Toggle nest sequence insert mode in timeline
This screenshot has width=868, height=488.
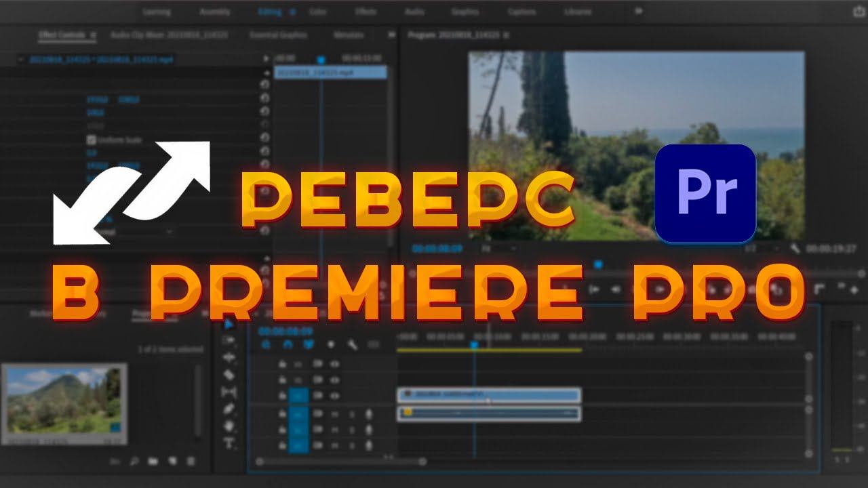pyautogui.click(x=266, y=344)
